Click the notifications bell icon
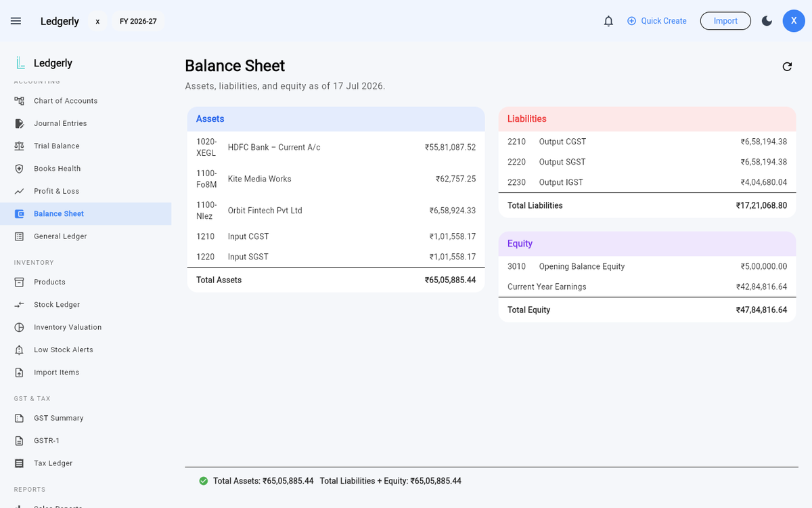 pos(608,21)
